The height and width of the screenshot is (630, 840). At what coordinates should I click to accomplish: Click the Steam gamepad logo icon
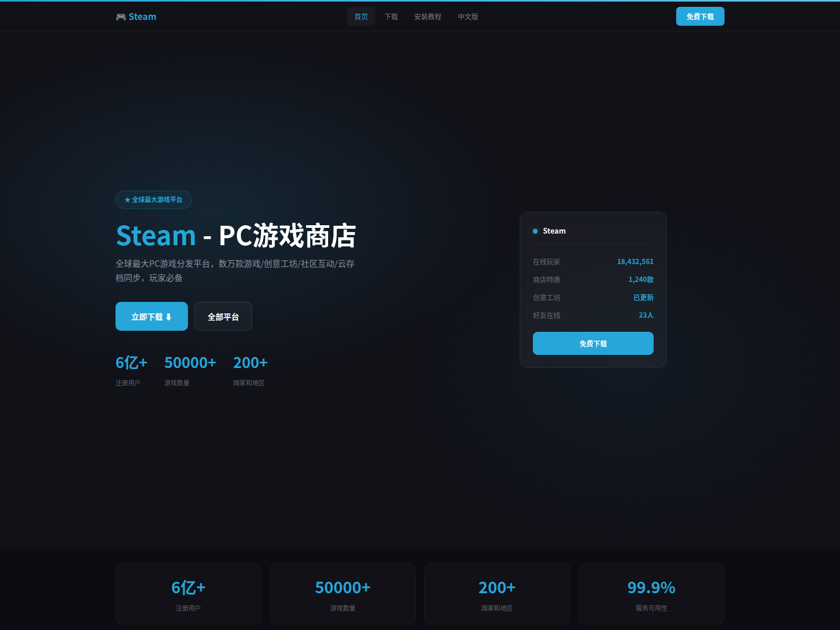[x=121, y=17]
